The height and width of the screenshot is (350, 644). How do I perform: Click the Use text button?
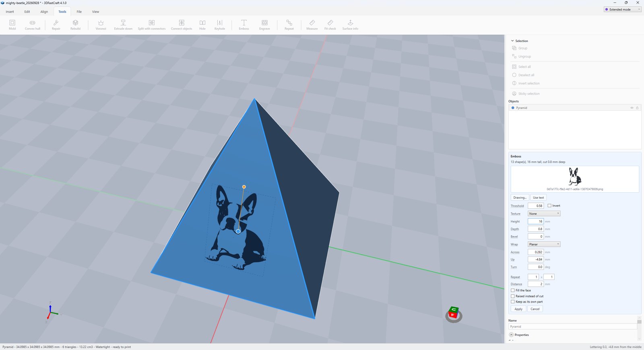point(538,198)
